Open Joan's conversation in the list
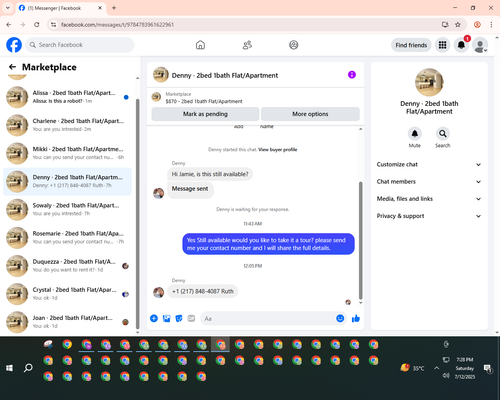 (x=67, y=322)
